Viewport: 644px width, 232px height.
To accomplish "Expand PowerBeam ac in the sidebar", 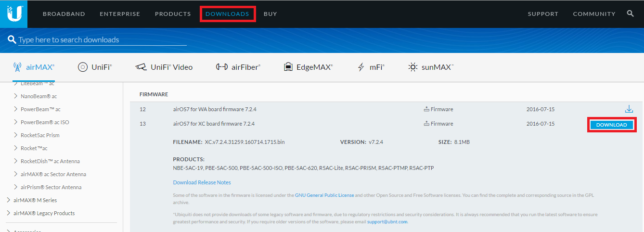I will tap(37, 109).
